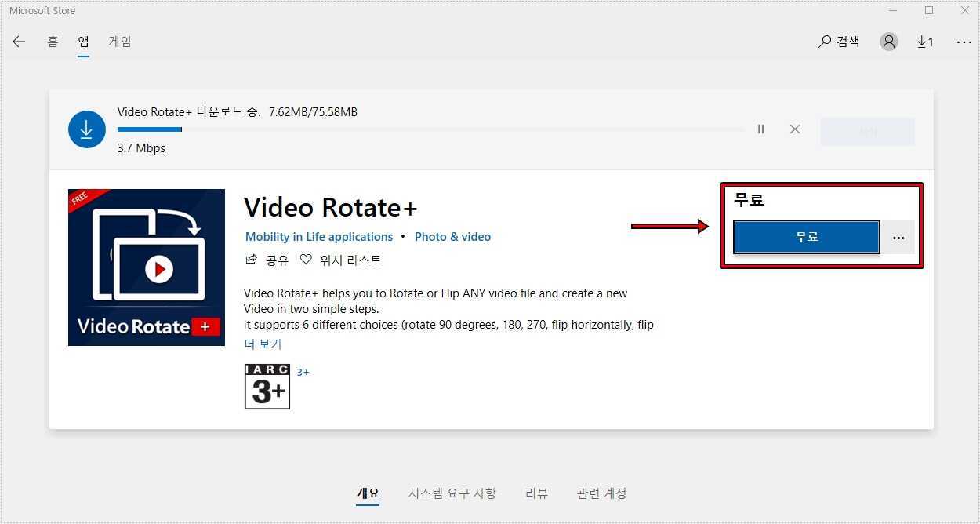Select the 시스템 요구 사항 tab

pyautogui.click(x=452, y=493)
